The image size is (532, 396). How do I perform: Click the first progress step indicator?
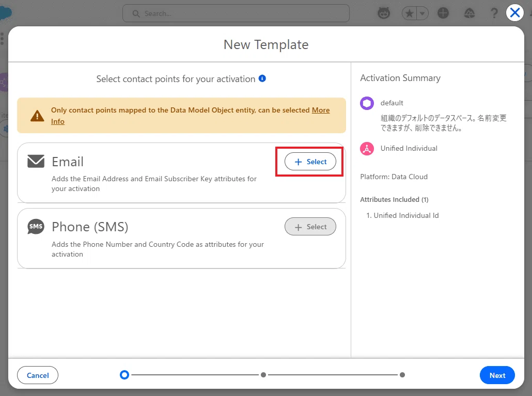click(124, 375)
